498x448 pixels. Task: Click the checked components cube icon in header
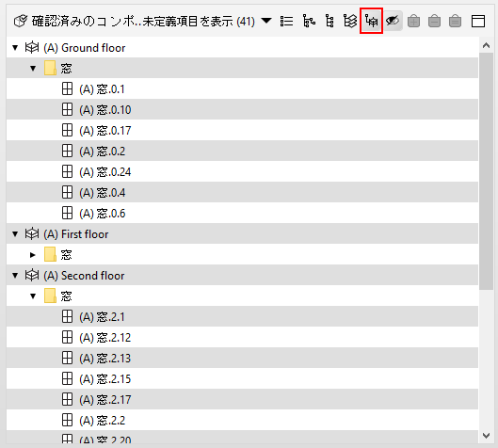pos(21,22)
